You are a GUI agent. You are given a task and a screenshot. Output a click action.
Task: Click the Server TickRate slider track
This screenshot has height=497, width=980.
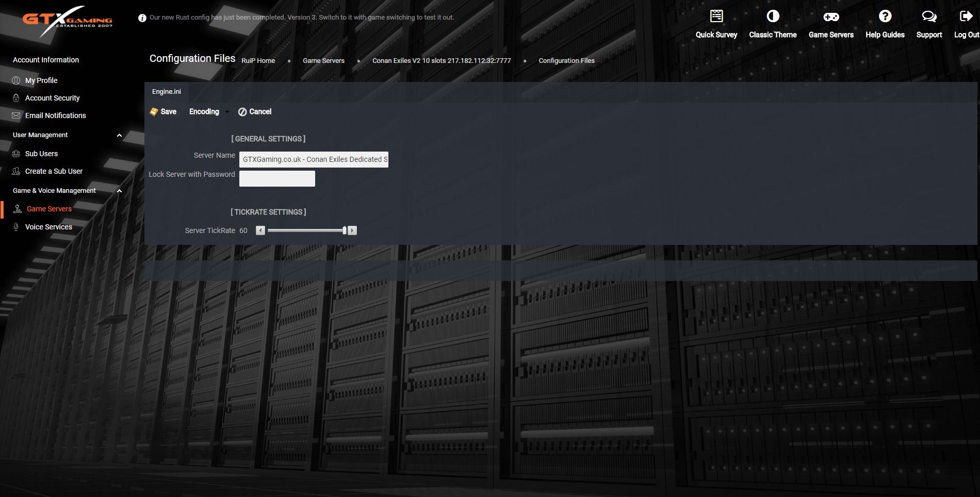[305, 230]
